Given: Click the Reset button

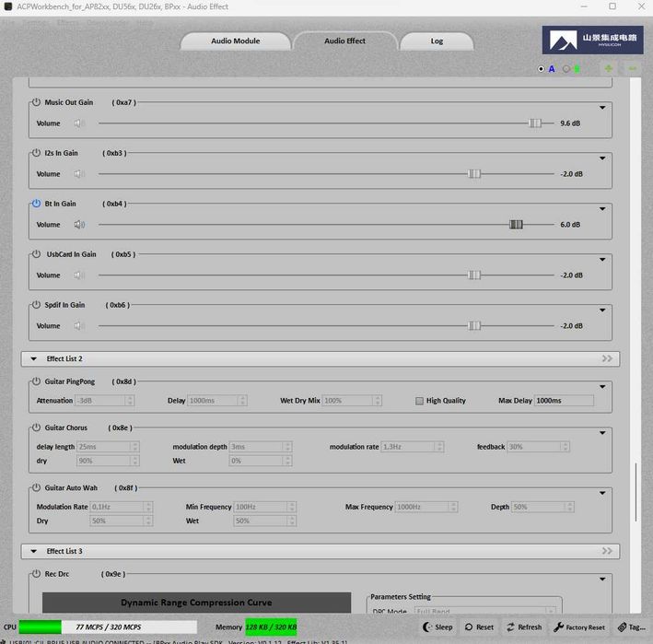Looking at the screenshot, I should (479, 626).
